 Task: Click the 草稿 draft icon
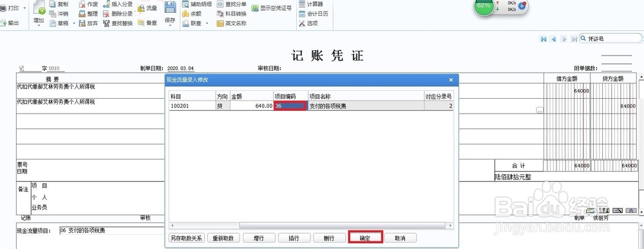click(53, 23)
